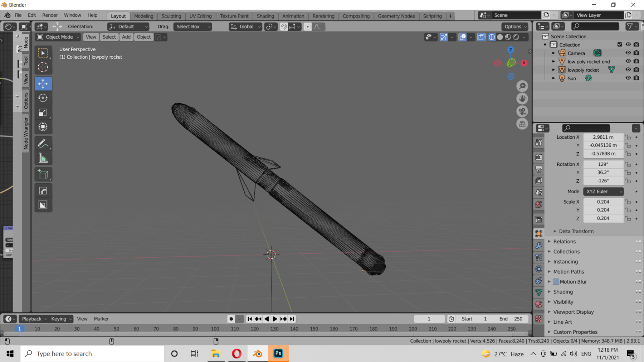
Task: Select the Measure tool
Action: coord(43,157)
